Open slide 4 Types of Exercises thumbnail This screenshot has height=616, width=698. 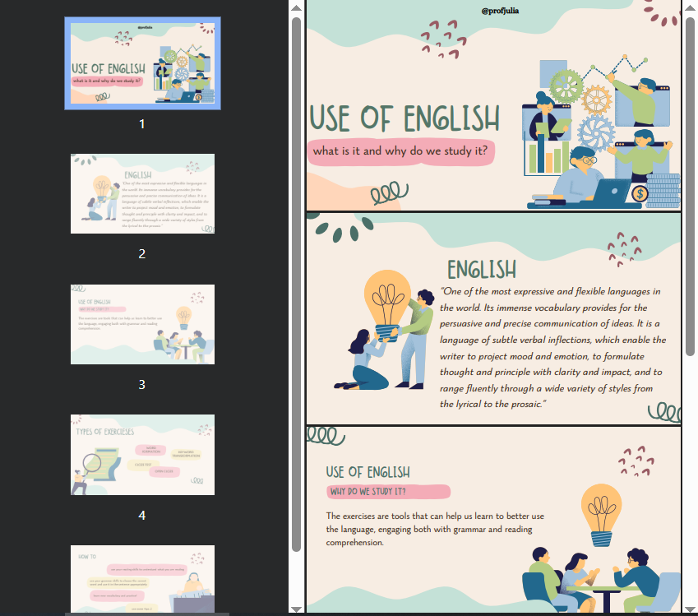click(142, 455)
